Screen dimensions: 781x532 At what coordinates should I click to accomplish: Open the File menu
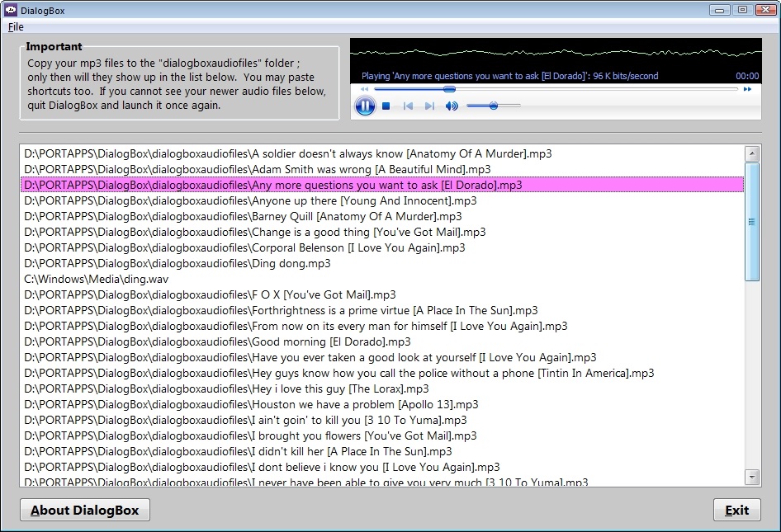(16, 27)
